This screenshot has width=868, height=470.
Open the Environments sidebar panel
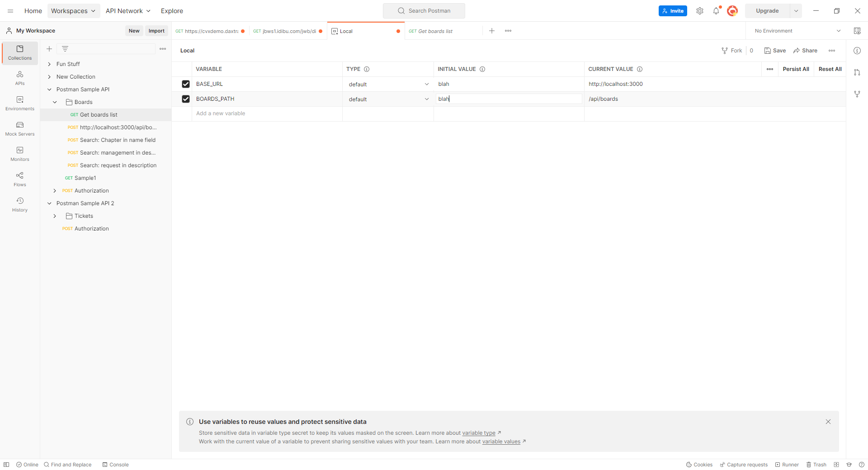pyautogui.click(x=20, y=103)
